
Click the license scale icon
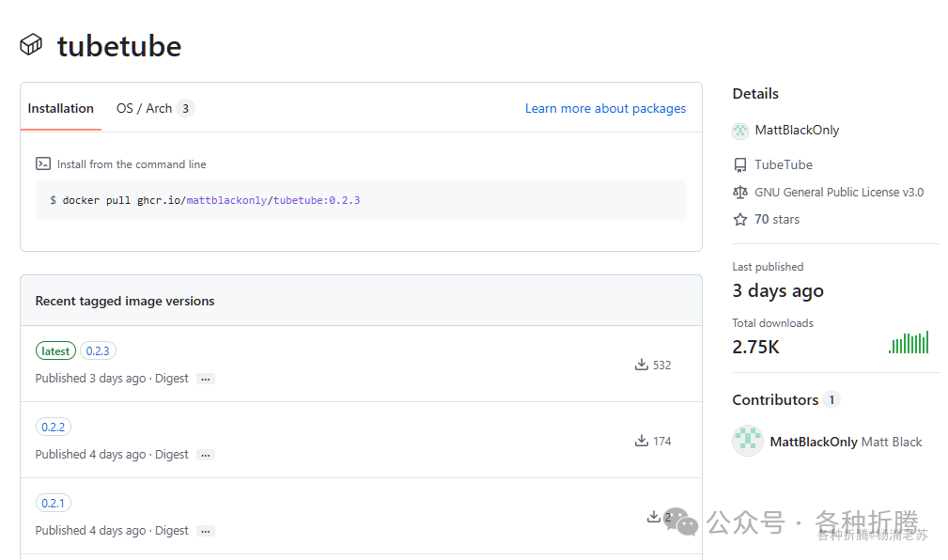pos(740,193)
